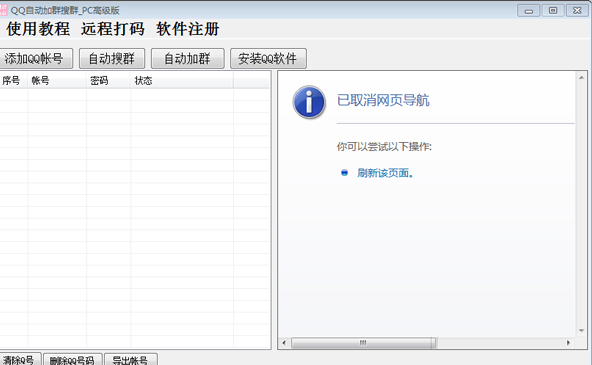Click the 清除Q号 button
The height and width of the screenshot is (365, 592).
(20, 360)
